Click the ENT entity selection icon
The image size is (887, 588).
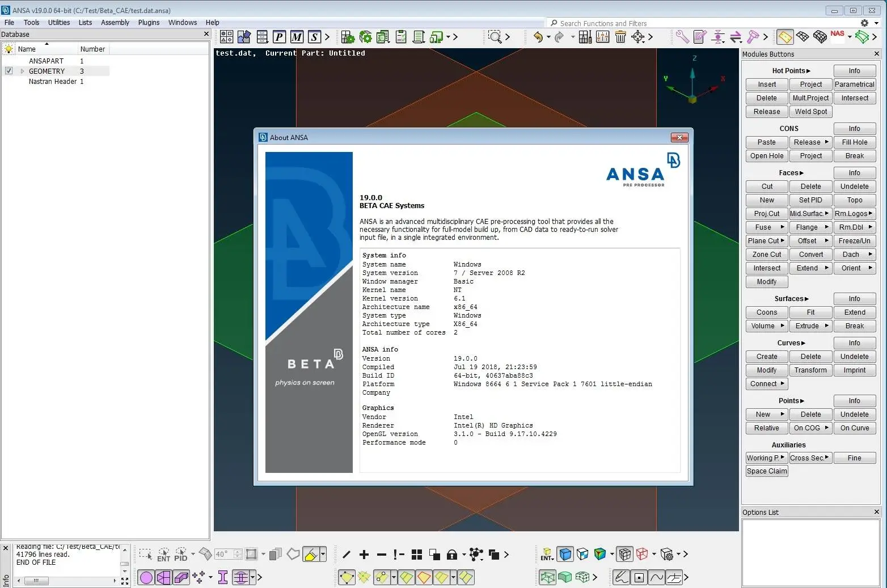coord(163,555)
